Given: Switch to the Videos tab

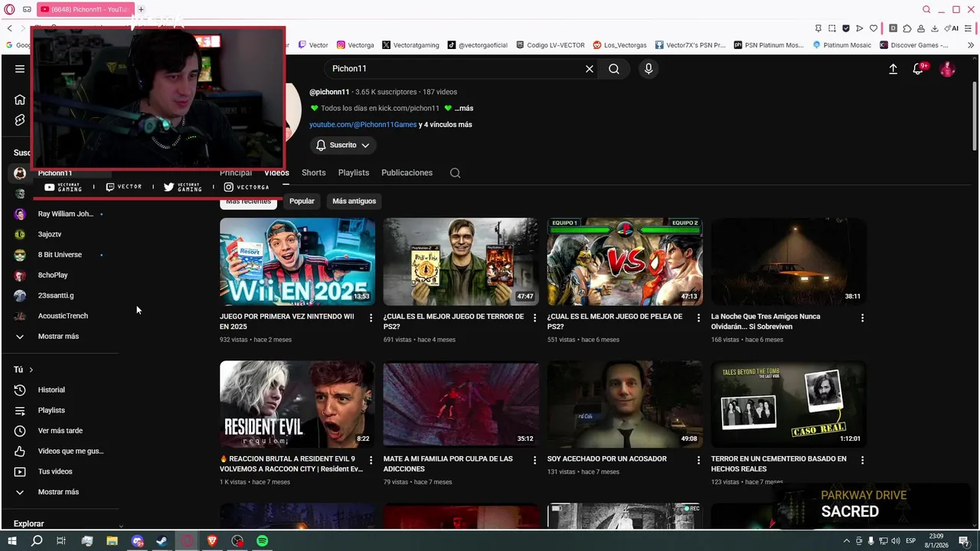Looking at the screenshot, I should (276, 173).
